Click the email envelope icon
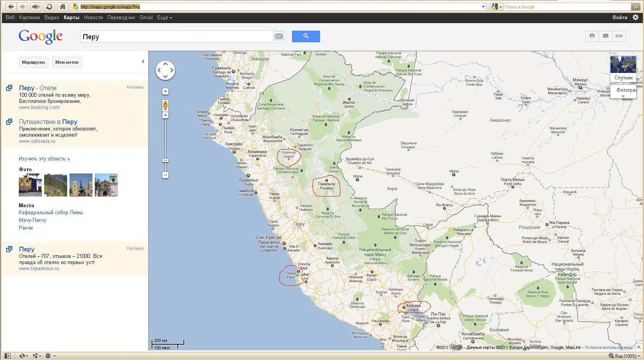The image size is (644, 360). (x=606, y=36)
